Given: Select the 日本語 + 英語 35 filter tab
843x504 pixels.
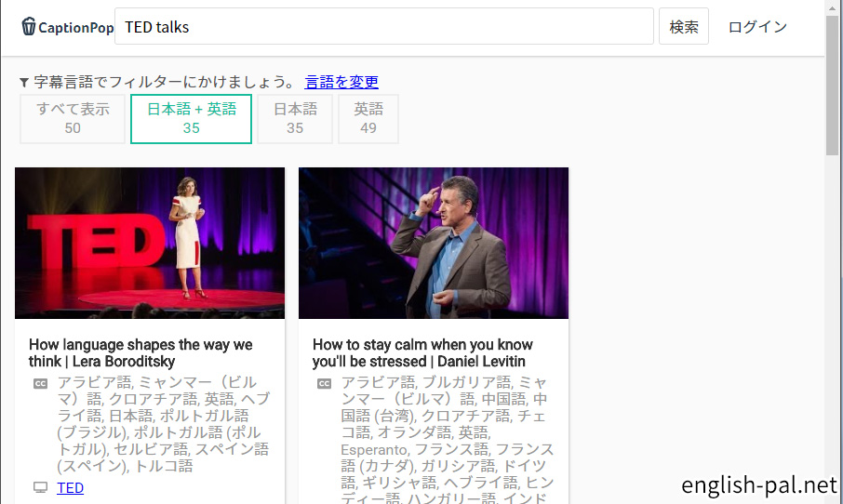Looking at the screenshot, I should [192, 119].
